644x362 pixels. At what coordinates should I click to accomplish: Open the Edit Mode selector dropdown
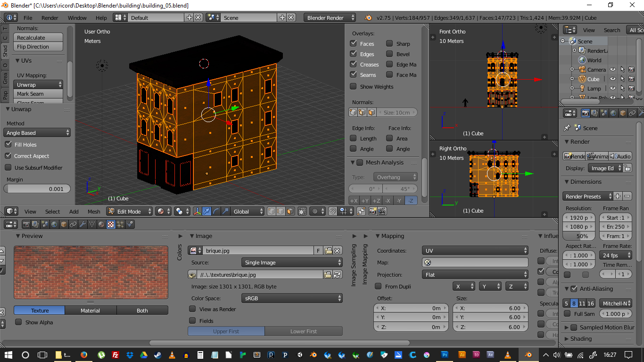129,212
